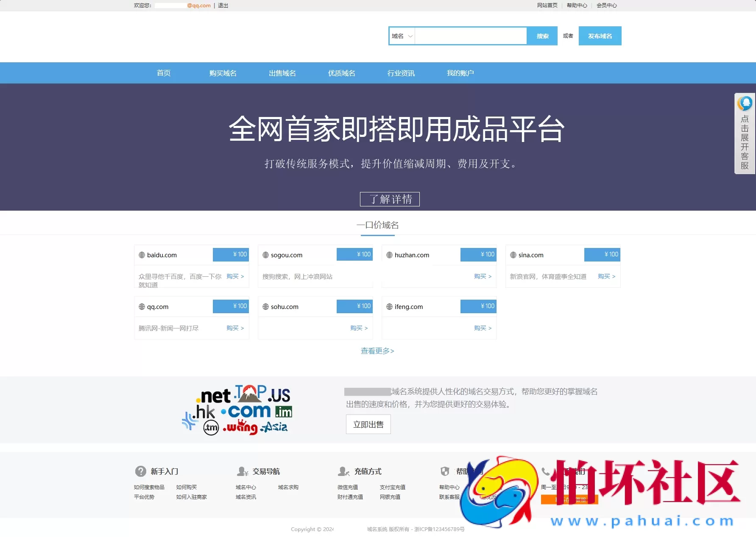Click the 新手入门 question mark icon

click(x=140, y=471)
